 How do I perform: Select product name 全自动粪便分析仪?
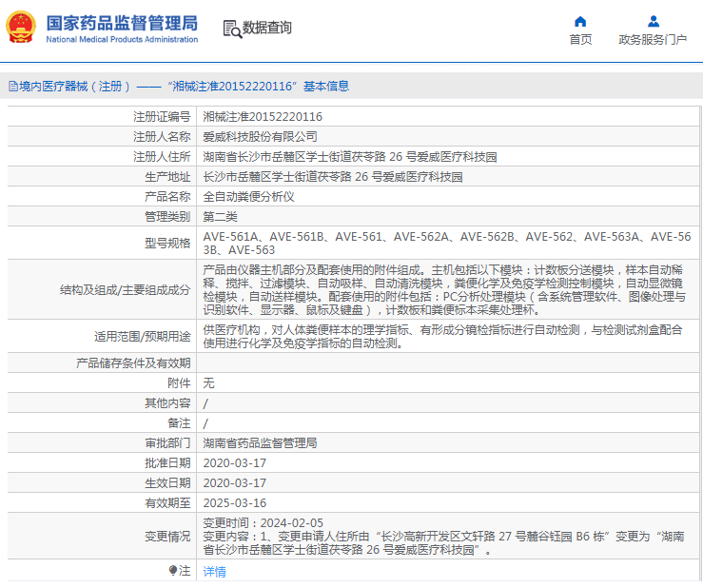(x=248, y=197)
